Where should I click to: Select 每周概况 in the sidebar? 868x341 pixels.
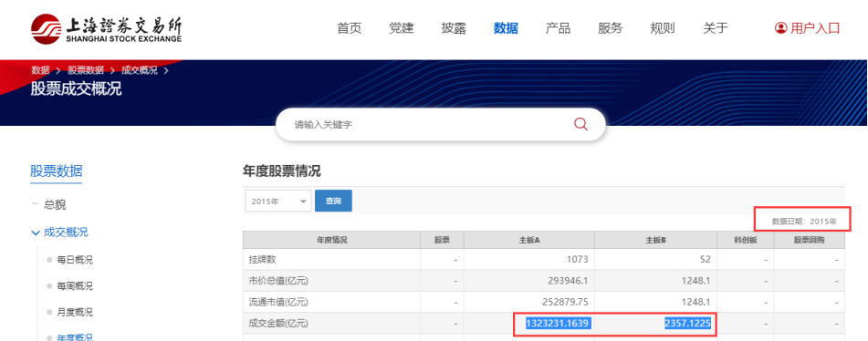coord(75,285)
